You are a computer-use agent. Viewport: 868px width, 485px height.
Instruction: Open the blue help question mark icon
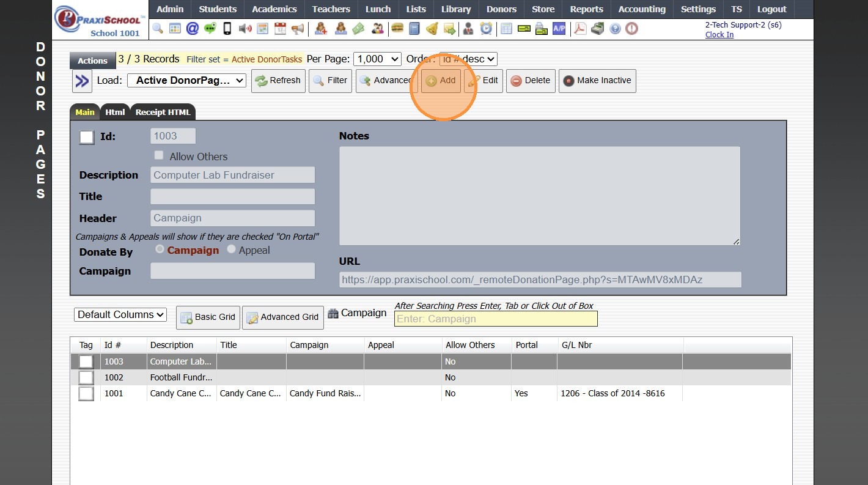(x=615, y=28)
